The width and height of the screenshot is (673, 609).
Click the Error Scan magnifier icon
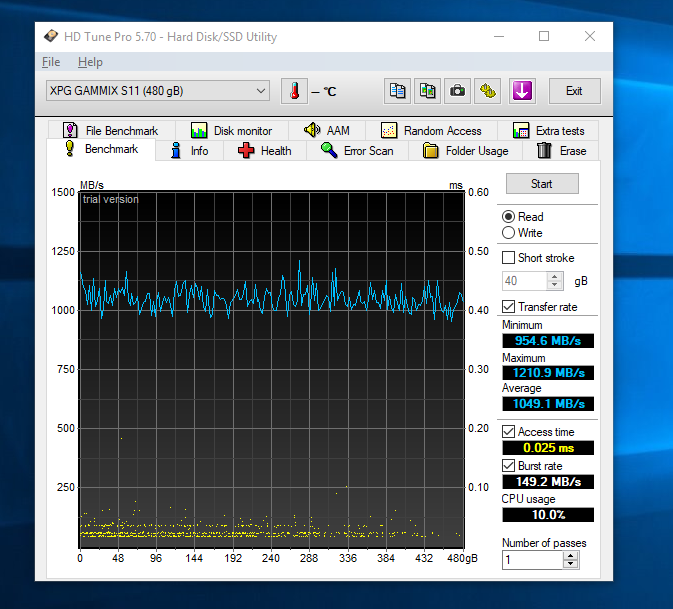(x=329, y=150)
